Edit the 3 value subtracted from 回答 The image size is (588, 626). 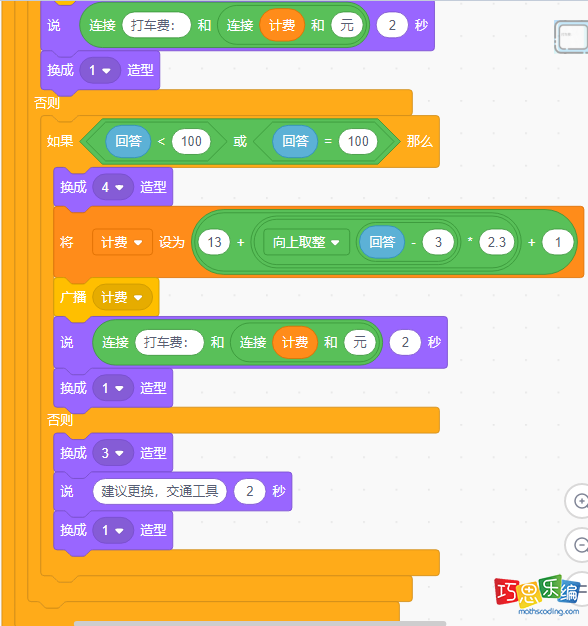coord(438,242)
